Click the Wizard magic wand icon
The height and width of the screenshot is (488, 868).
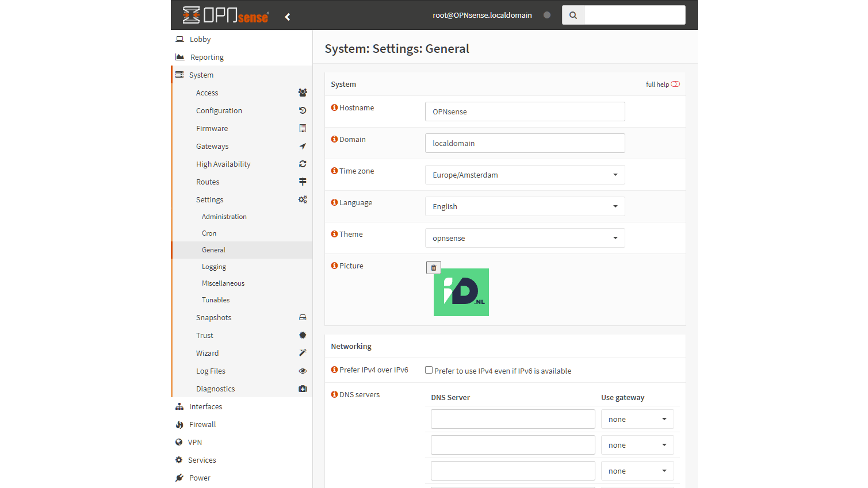[303, 353]
